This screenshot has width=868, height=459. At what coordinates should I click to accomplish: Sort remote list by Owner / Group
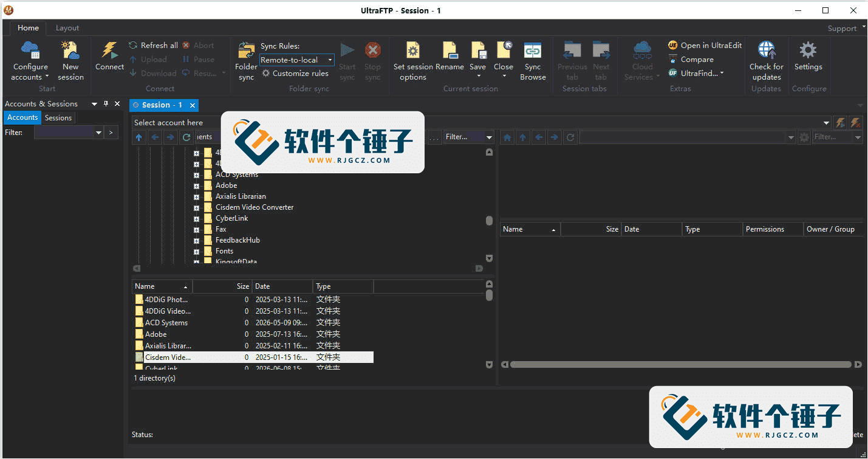(833, 229)
